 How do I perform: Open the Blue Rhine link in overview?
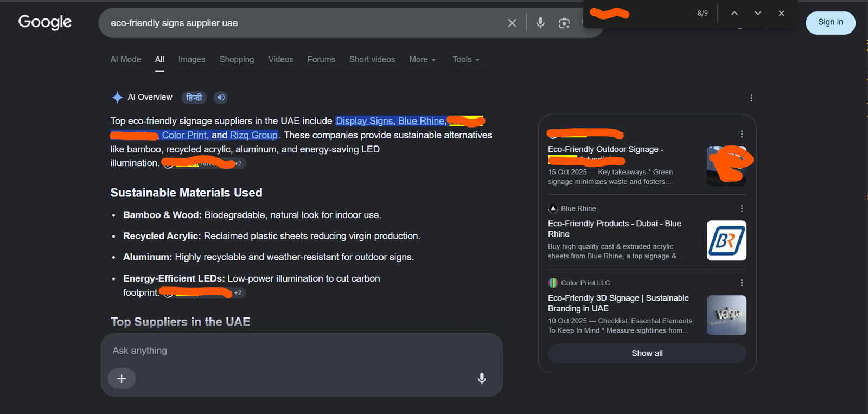coord(421,121)
